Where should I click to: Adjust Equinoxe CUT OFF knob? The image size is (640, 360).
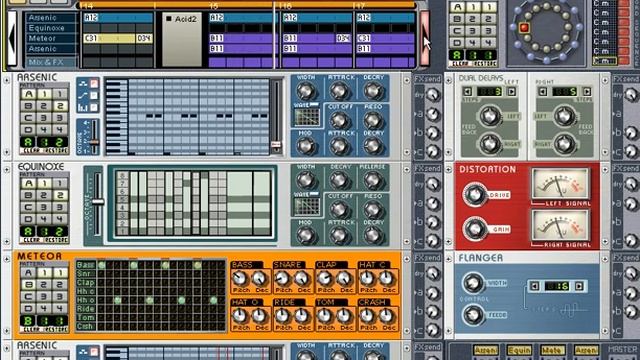pos(339,210)
